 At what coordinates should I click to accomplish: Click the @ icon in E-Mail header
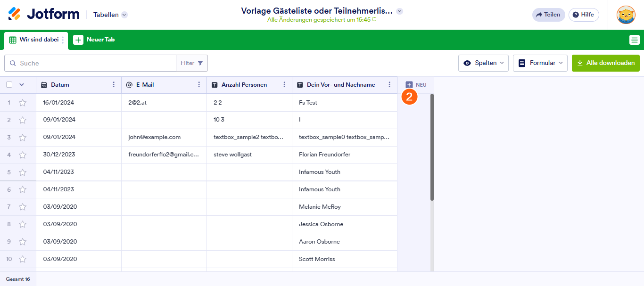click(129, 85)
